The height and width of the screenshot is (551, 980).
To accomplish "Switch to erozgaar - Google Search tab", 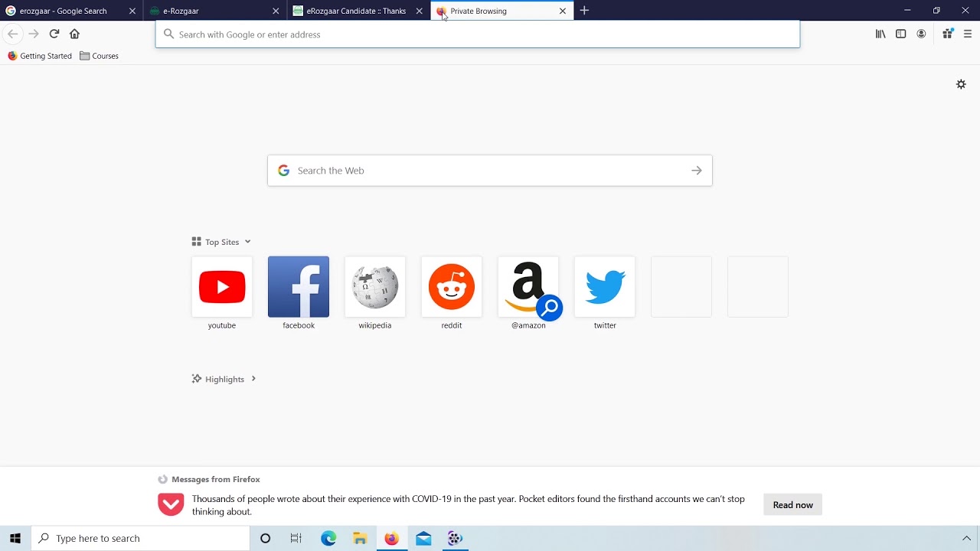I will point(71,11).
